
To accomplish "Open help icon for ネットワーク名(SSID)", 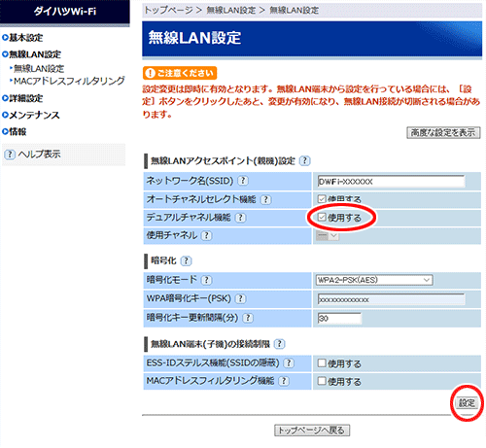I will (243, 181).
